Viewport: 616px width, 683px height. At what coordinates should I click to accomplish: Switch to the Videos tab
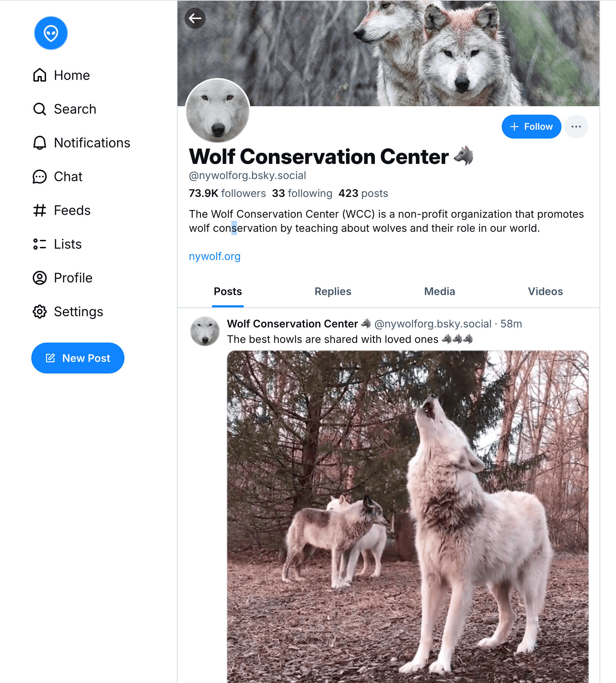(x=545, y=291)
